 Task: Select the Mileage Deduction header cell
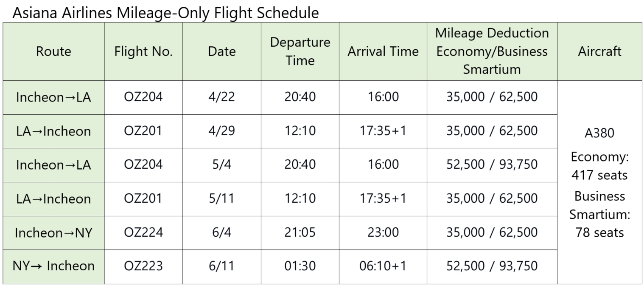(x=492, y=51)
